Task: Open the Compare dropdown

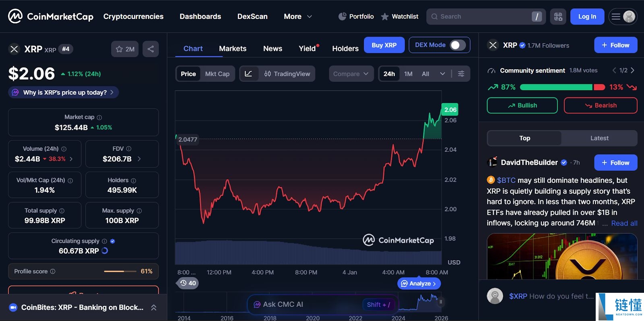Action: point(351,74)
